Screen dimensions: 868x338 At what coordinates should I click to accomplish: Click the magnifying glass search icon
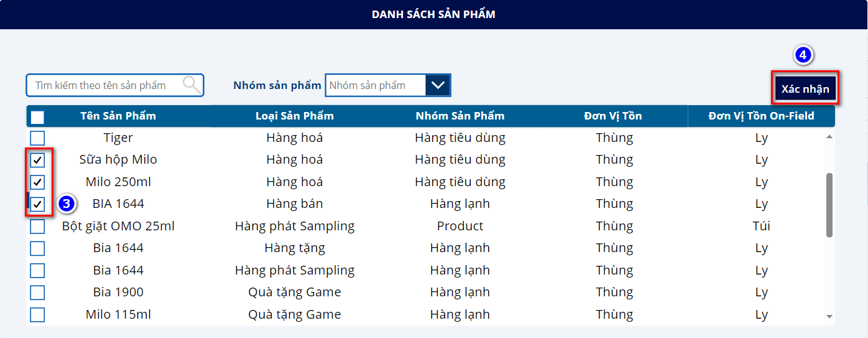[x=192, y=85]
